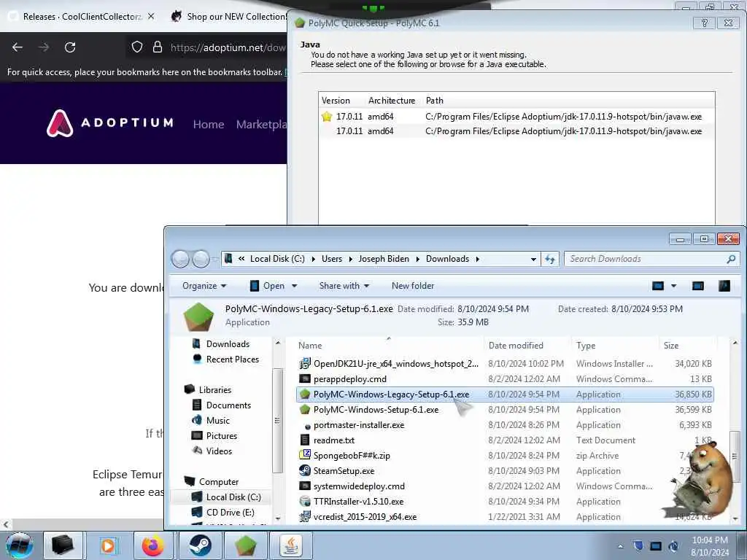Open the Organize menu
The height and width of the screenshot is (560, 747).
[204, 286]
